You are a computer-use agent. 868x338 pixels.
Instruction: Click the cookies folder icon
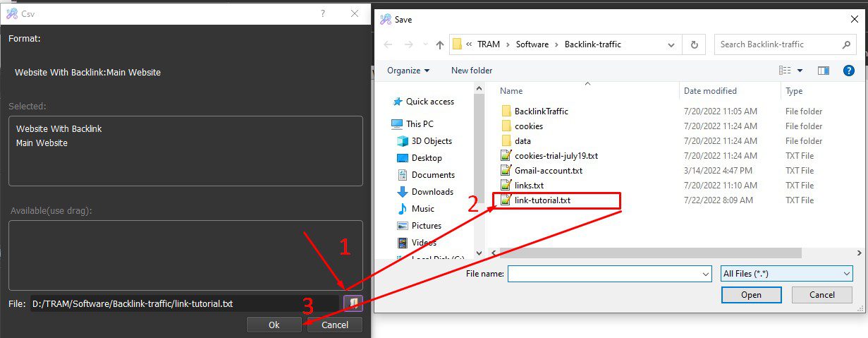click(x=506, y=126)
